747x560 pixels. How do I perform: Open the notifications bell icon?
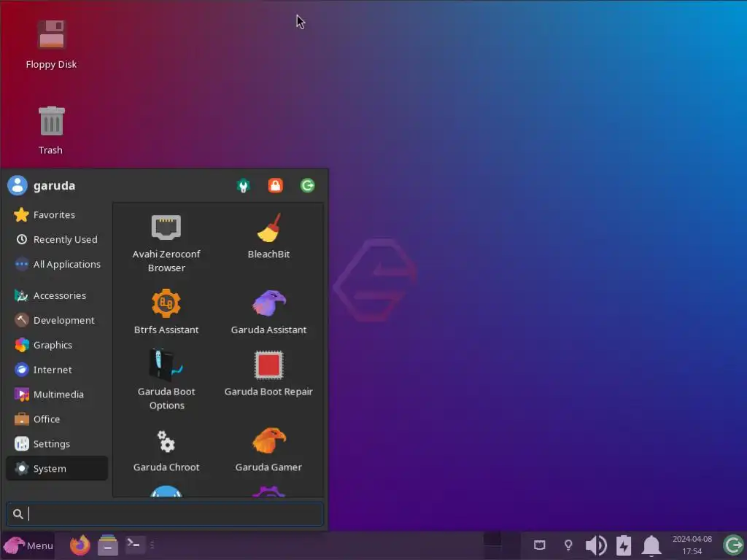(x=651, y=545)
